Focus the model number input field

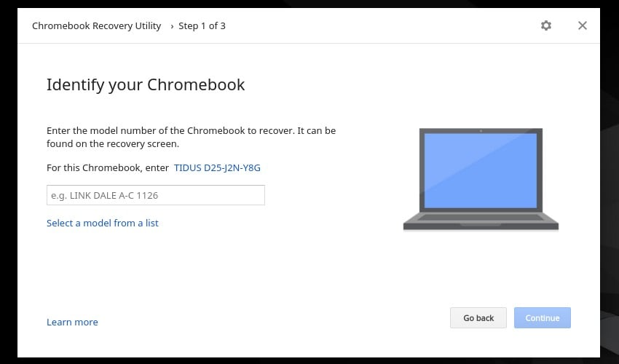click(156, 195)
